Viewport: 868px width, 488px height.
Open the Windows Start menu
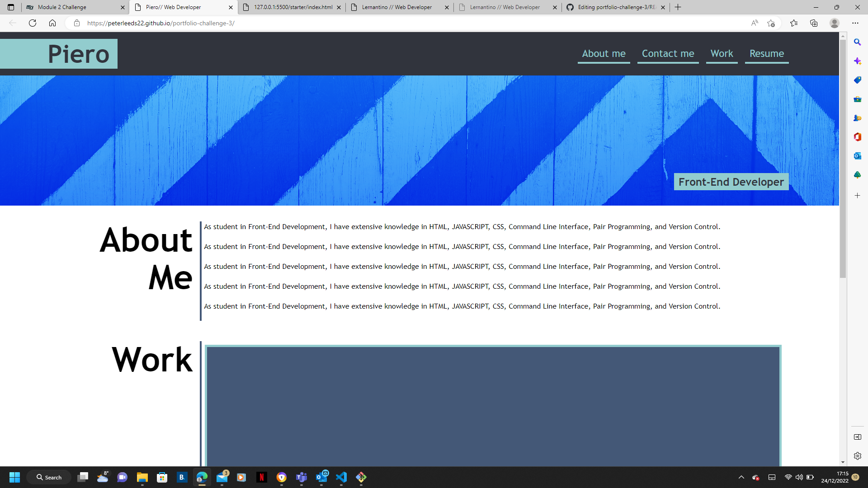(14, 477)
